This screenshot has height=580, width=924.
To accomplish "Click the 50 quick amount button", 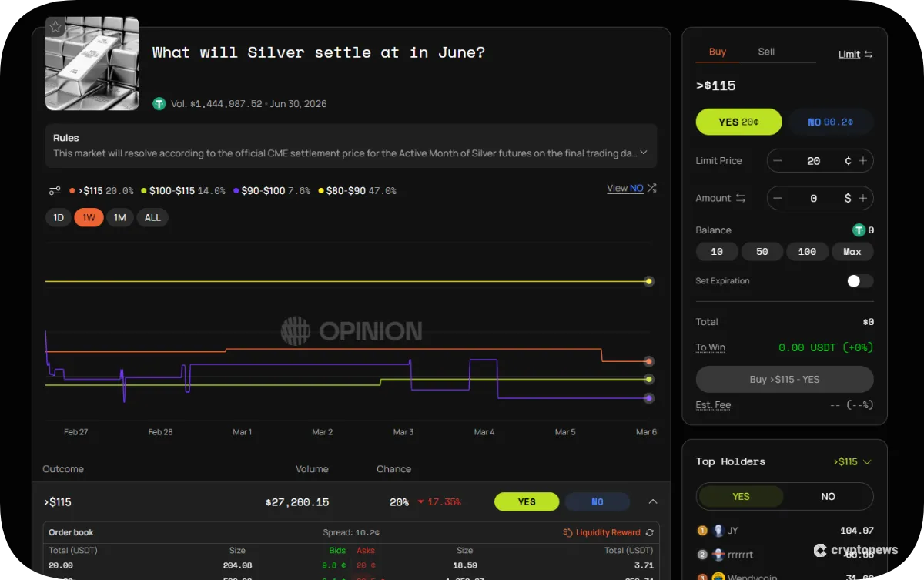I will (762, 252).
